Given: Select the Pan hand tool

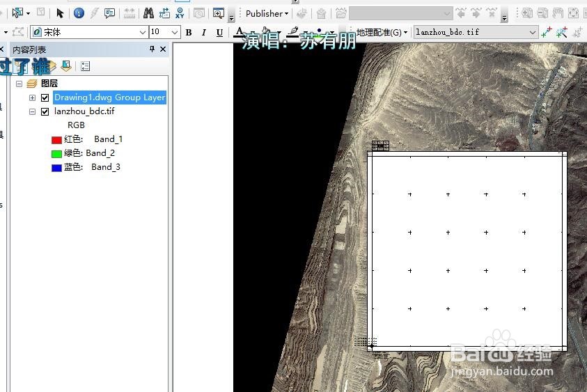Looking at the screenshot, I should click(x=558, y=13).
